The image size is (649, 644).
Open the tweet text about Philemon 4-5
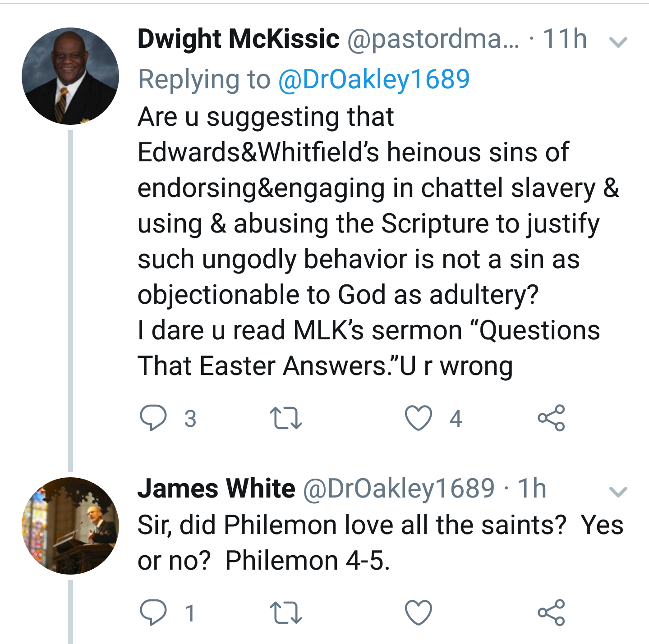pyautogui.click(x=380, y=543)
